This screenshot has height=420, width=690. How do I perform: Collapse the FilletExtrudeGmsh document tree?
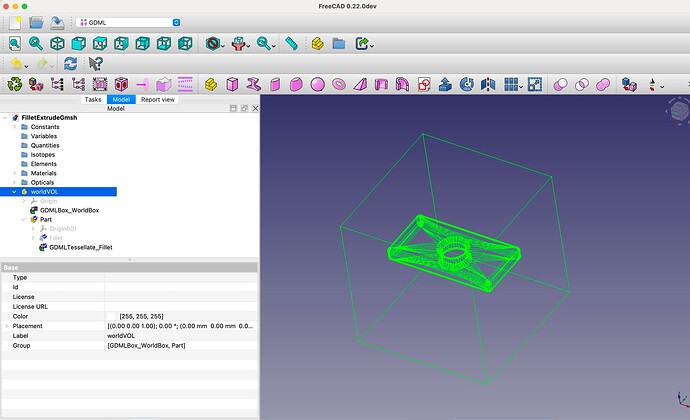tap(5, 118)
